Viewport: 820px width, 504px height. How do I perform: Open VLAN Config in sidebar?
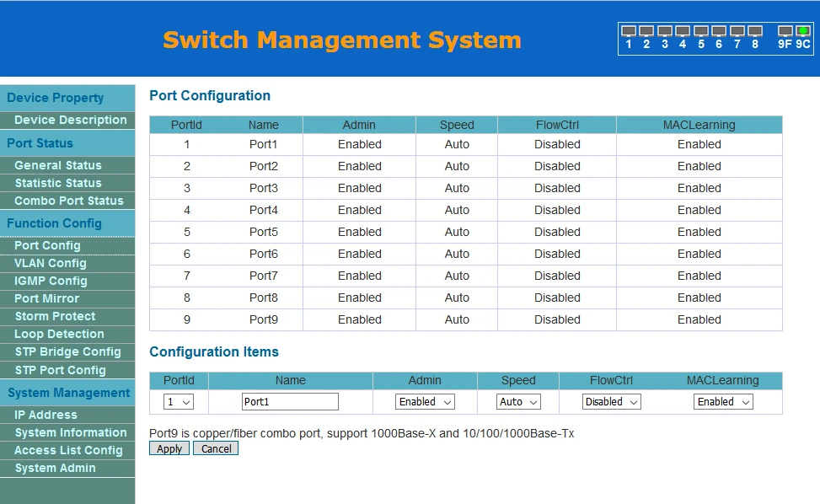[x=51, y=263]
